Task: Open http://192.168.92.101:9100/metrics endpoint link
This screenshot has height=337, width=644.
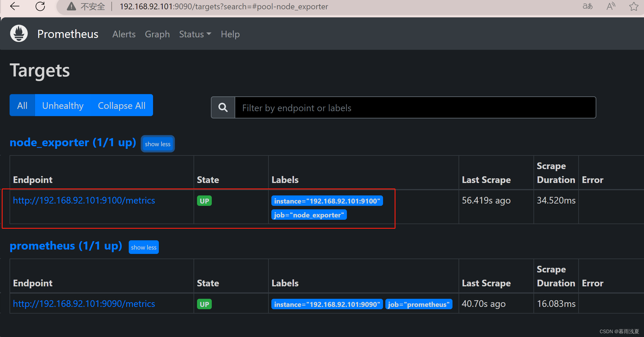Action: (84, 200)
